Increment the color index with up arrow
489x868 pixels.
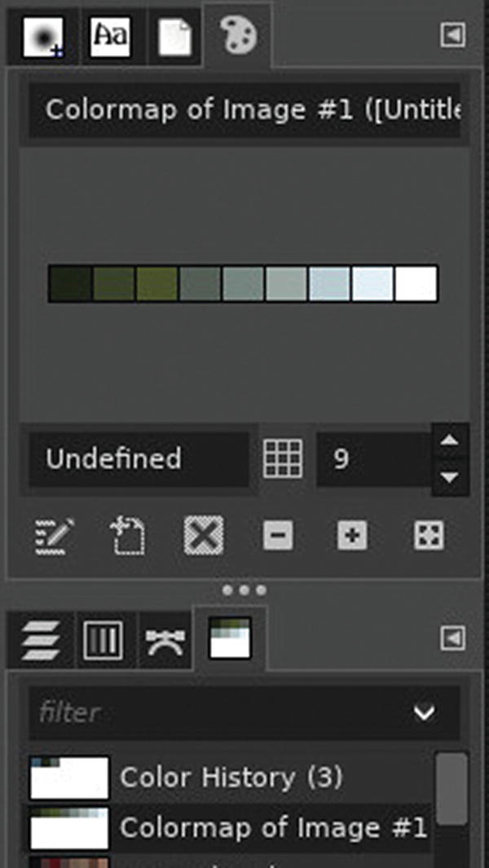pyautogui.click(x=449, y=438)
